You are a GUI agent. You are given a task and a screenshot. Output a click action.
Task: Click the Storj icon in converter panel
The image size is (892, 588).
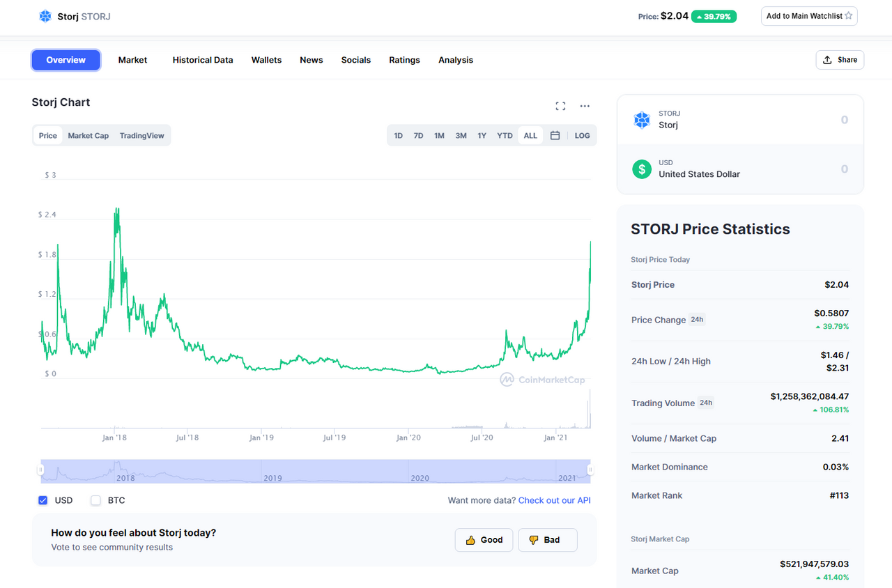click(641, 120)
